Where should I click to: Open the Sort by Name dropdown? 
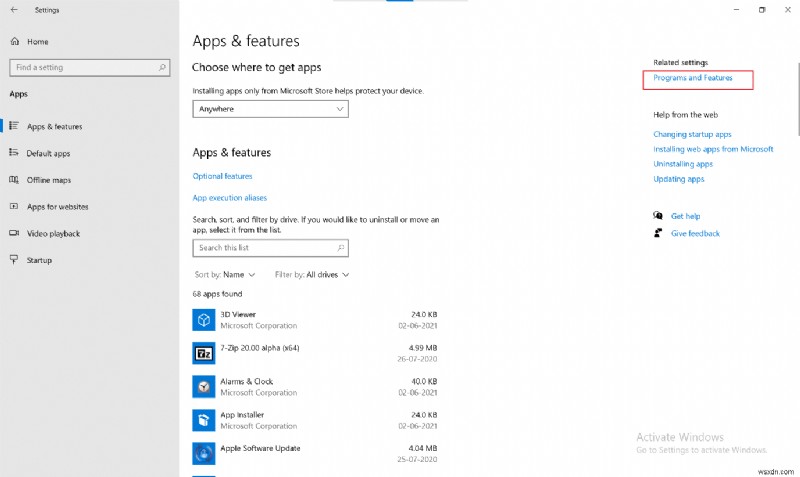(x=224, y=274)
